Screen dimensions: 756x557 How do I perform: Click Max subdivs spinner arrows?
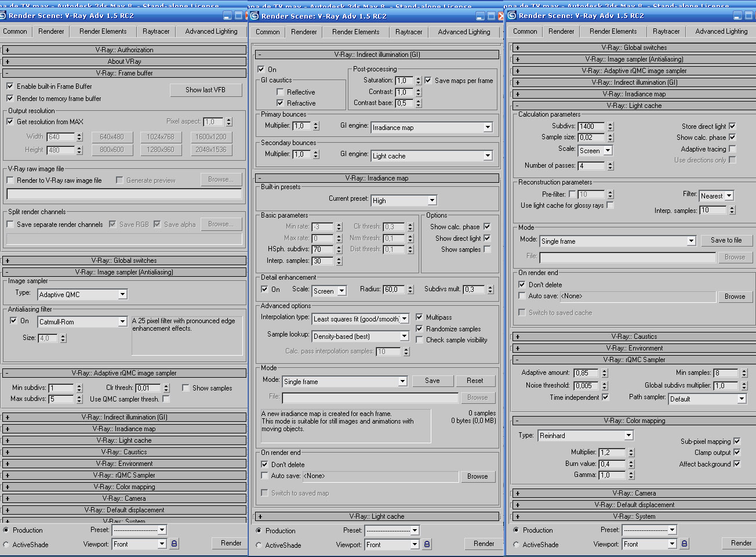[x=79, y=399]
